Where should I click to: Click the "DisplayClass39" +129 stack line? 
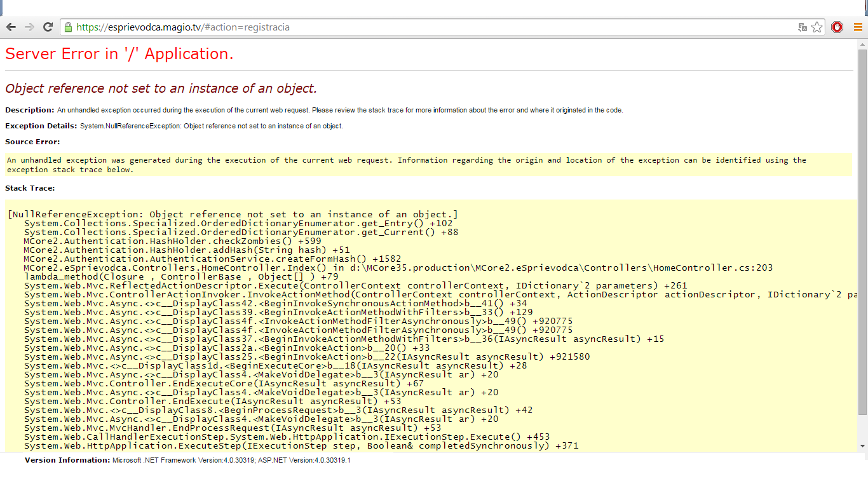point(278,312)
